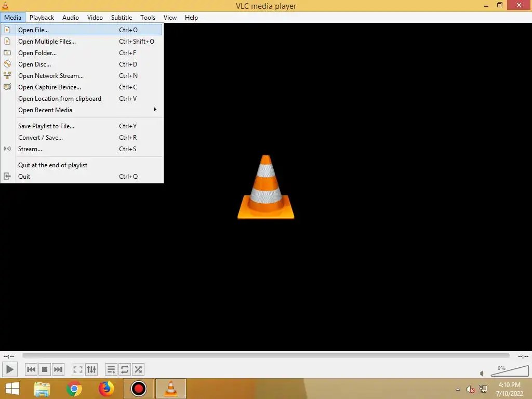Open the Video menu
Viewport: 532px width, 399px height.
click(95, 17)
